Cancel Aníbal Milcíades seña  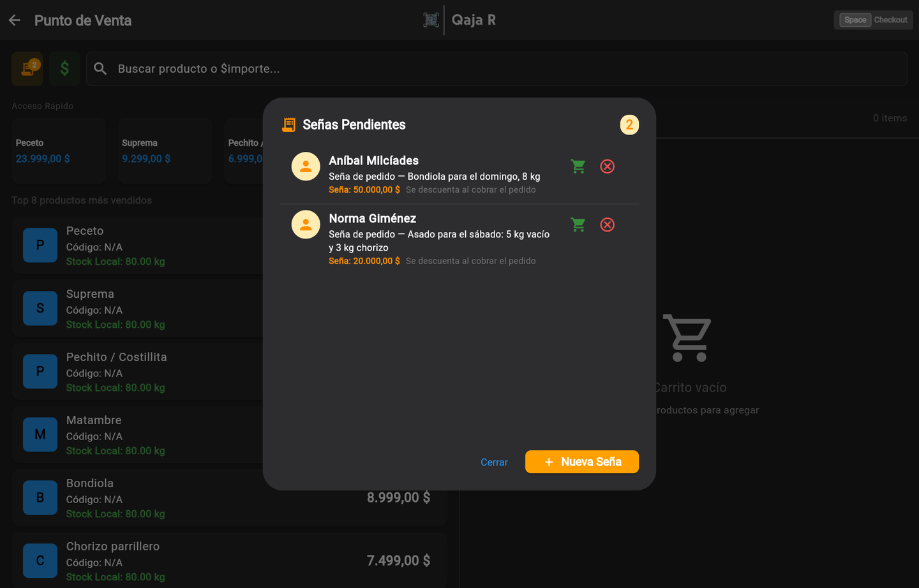(x=608, y=166)
